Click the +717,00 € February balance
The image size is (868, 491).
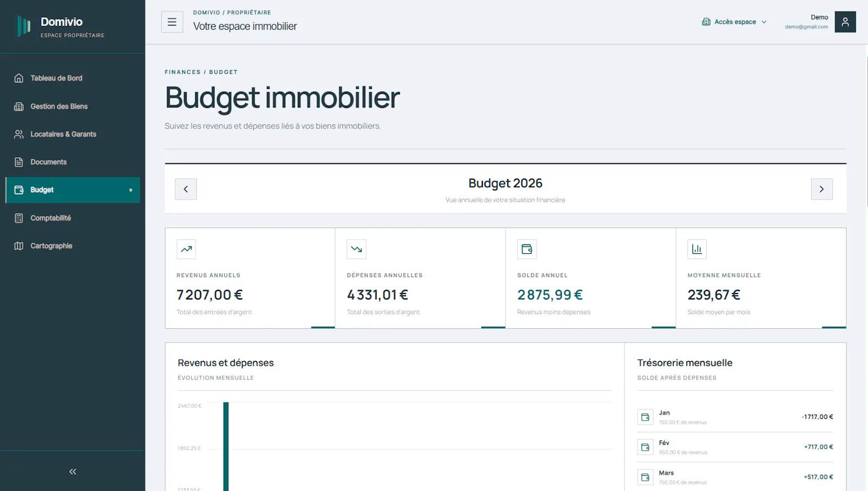(x=819, y=447)
